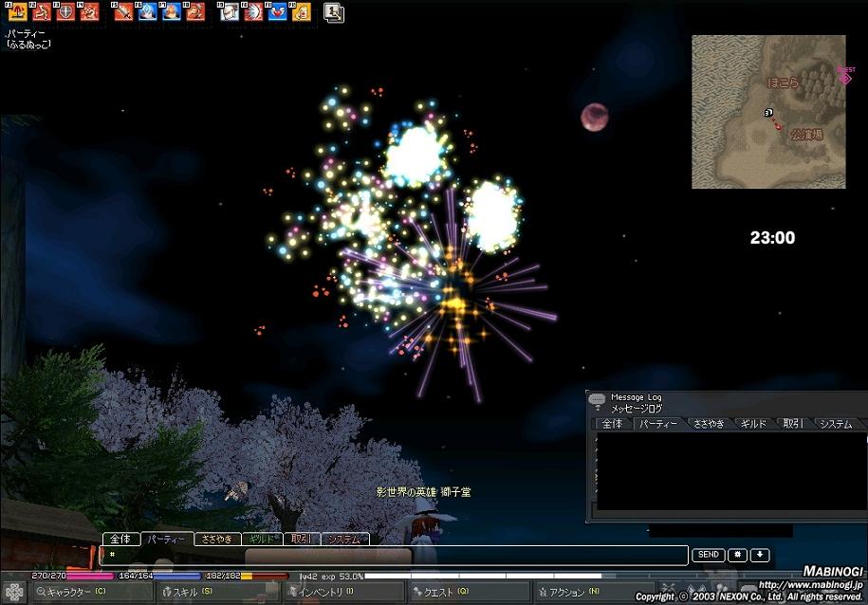Click the minimap terrain view
Screen dimensions: 868x605
[768, 112]
